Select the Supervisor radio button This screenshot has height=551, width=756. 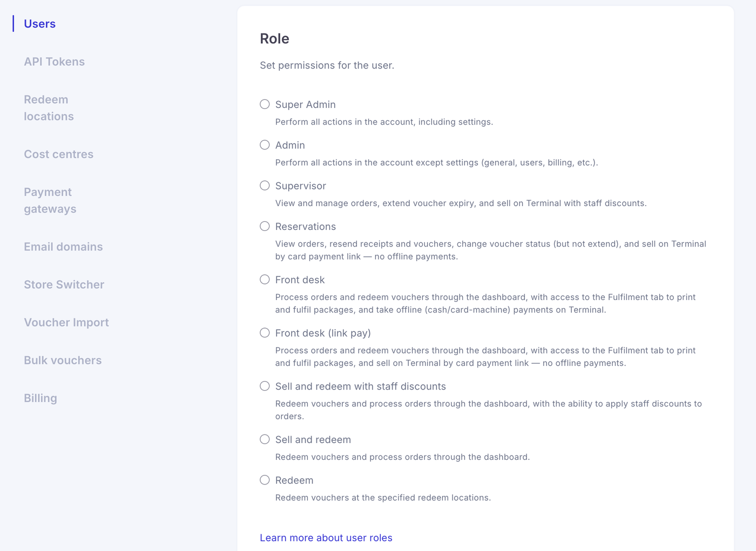(x=265, y=186)
